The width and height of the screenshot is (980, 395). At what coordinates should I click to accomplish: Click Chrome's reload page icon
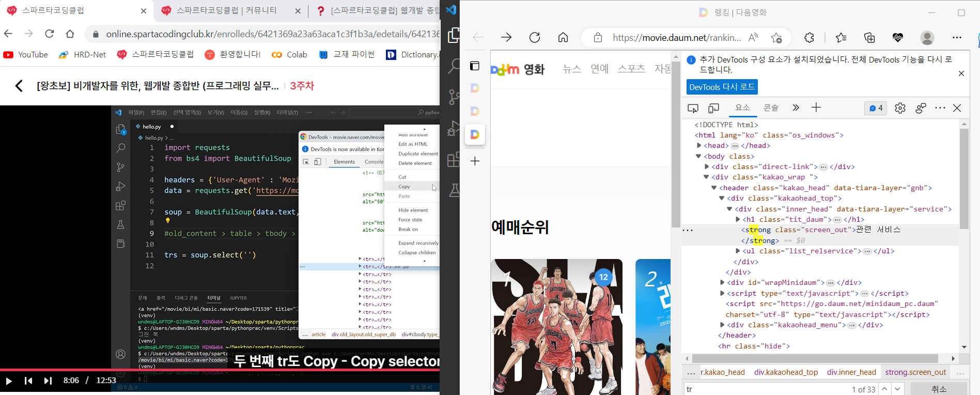click(x=49, y=34)
